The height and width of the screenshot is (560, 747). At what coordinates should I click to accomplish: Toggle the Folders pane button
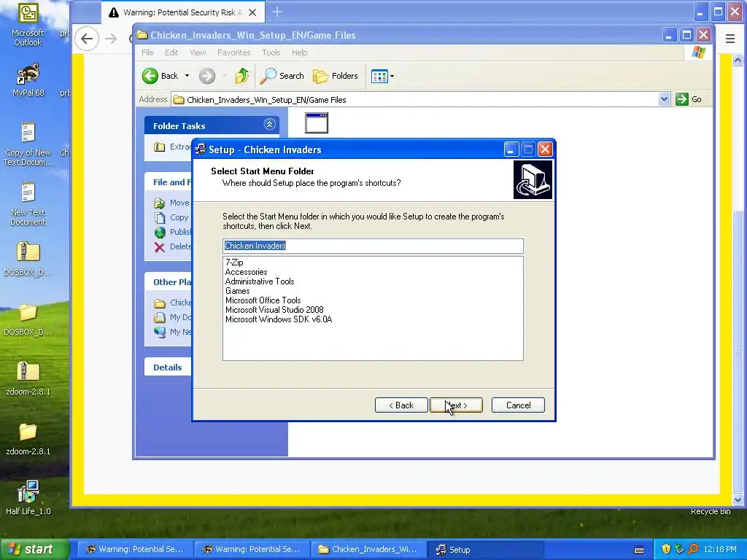click(x=336, y=76)
